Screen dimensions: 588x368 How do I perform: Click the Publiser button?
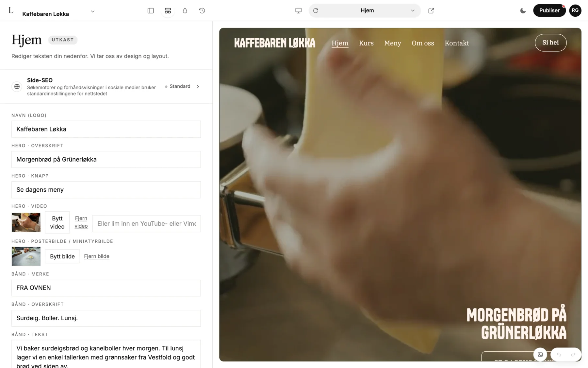click(549, 10)
